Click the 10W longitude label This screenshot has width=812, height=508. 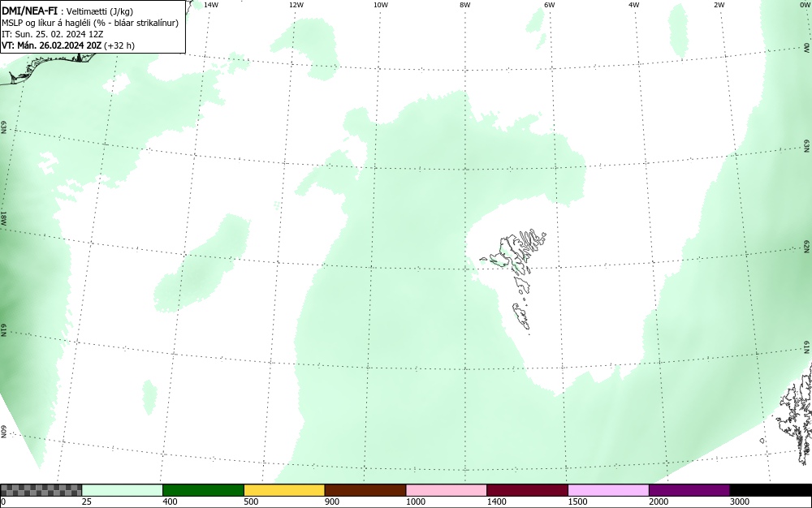(x=381, y=5)
